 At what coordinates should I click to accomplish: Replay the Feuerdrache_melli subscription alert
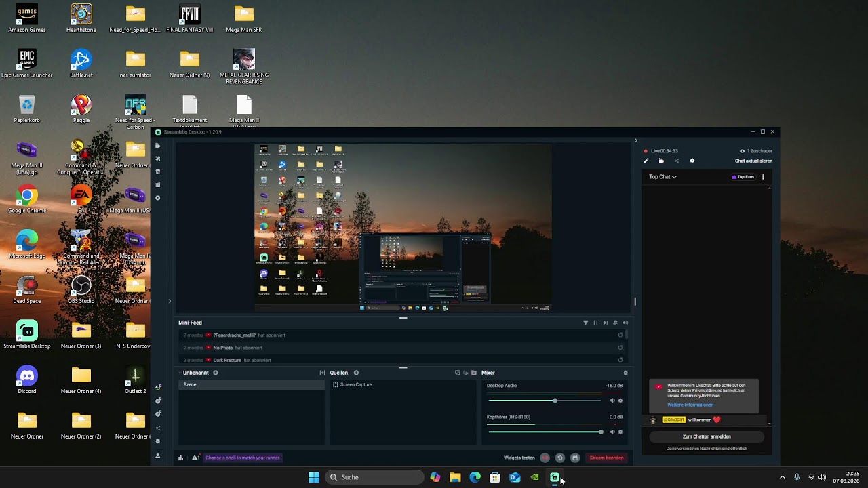click(x=620, y=335)
